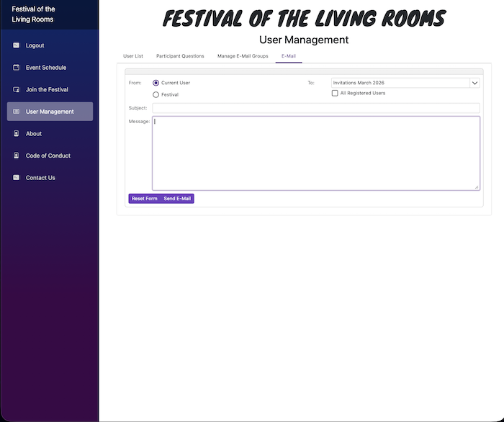Click the User Management heading
Image resolution: width=504 pixels, height=422 pixels.
click(304, 40)
